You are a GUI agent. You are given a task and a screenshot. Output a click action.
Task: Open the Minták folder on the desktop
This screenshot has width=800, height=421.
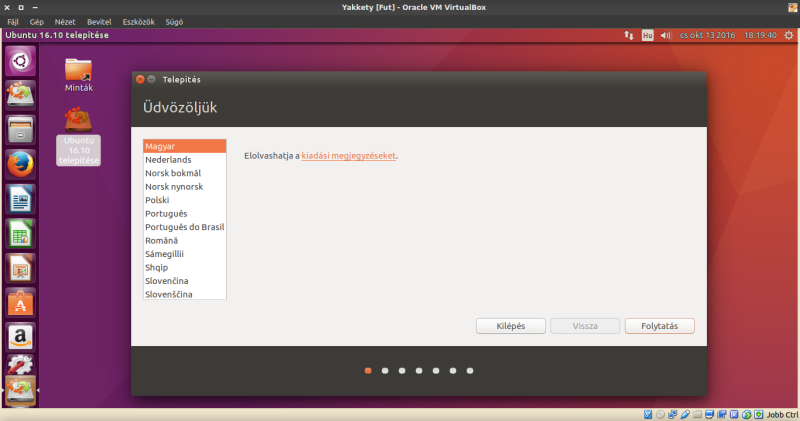click(x=79, y=73)
